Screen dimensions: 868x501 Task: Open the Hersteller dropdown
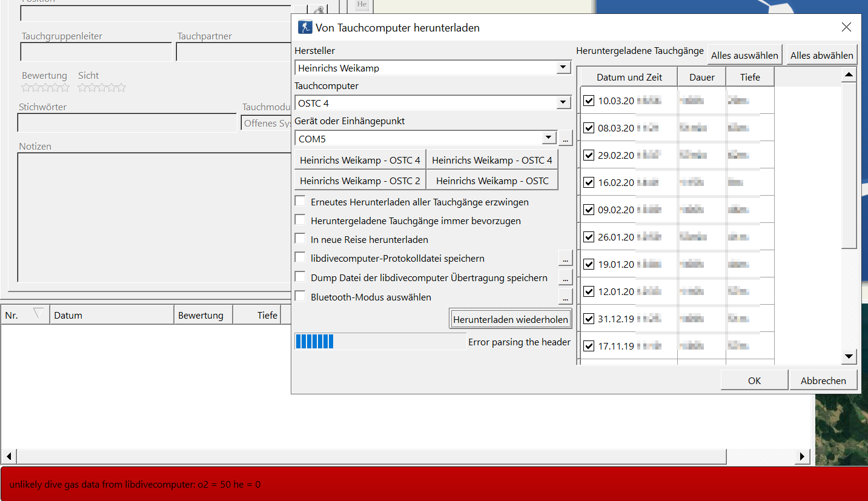563,68
